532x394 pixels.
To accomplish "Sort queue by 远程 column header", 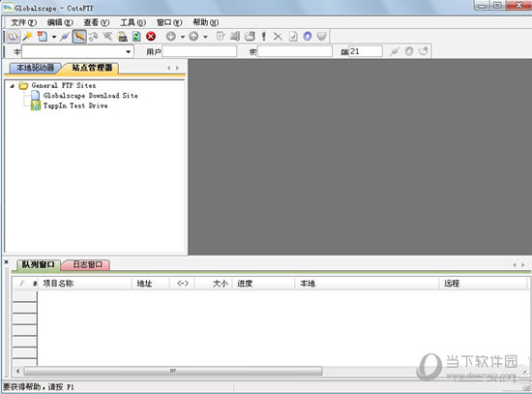I will pyautogui.click(x=484, y=284).
